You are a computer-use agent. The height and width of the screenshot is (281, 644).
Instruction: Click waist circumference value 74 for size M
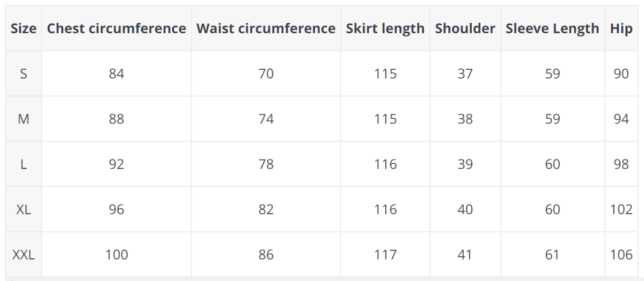(266, 119)
